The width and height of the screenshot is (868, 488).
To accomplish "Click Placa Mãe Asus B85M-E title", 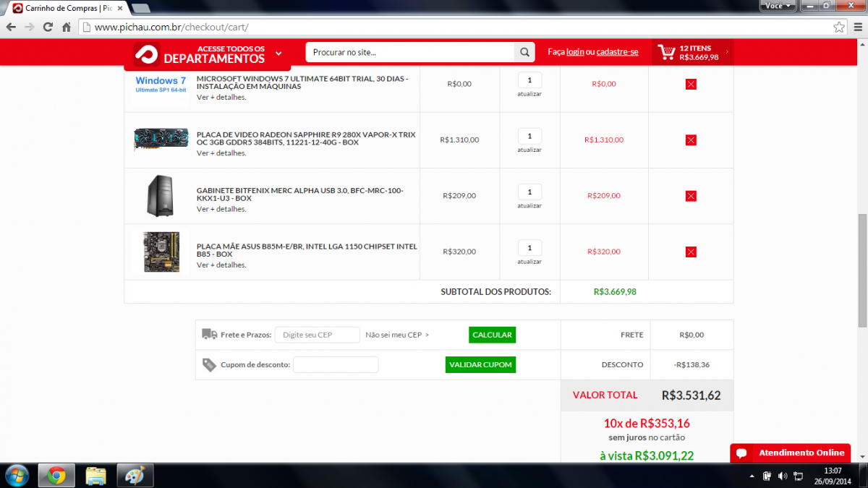I will pyautogui.click(x=307, y=250).
